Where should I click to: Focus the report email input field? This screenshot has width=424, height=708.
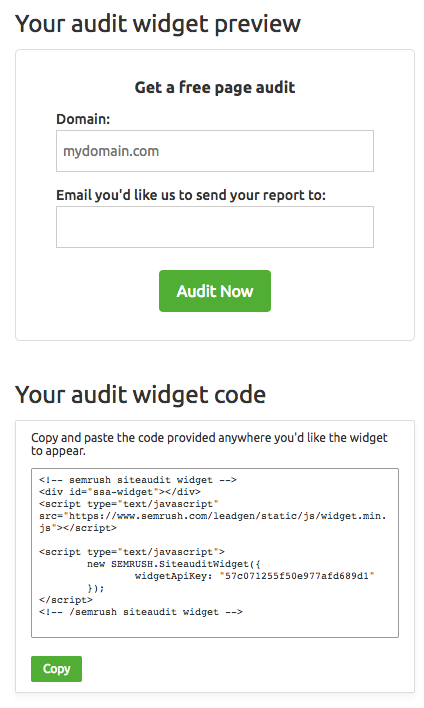[214, 227]
